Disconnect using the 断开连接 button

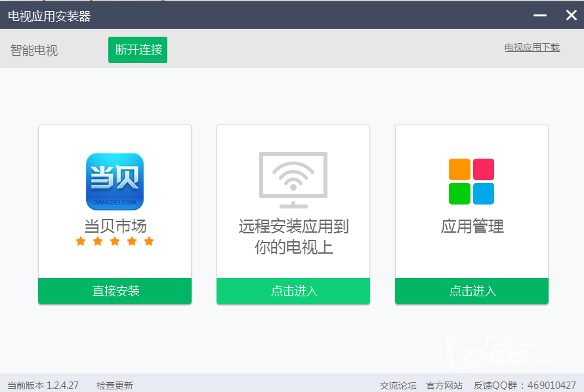coord(138,50)
